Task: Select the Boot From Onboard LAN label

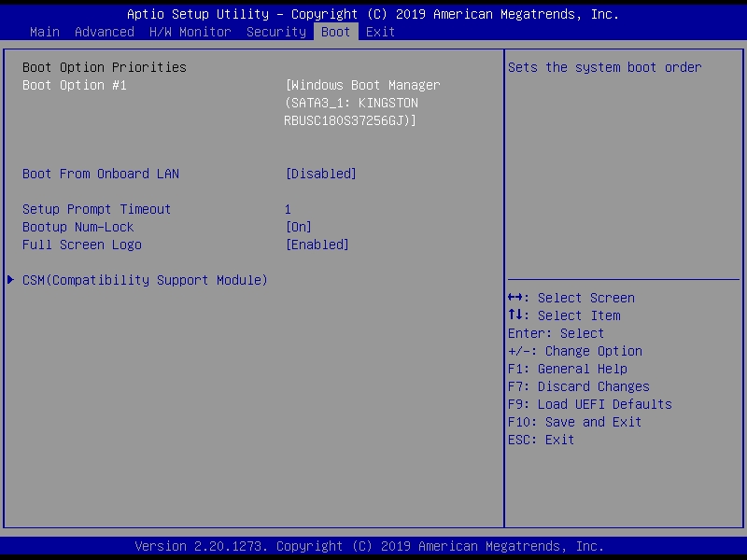Action: [x=100, y=174]
